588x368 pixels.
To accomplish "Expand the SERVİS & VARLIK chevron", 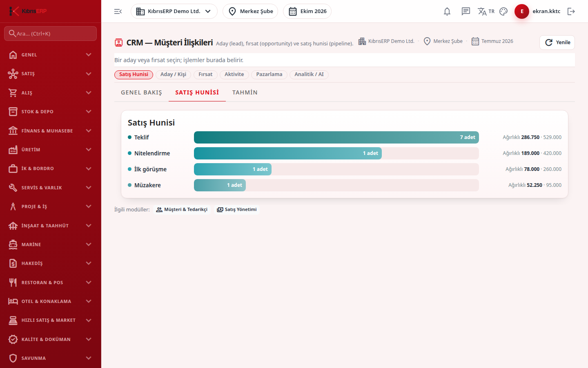I will (89, 188).
